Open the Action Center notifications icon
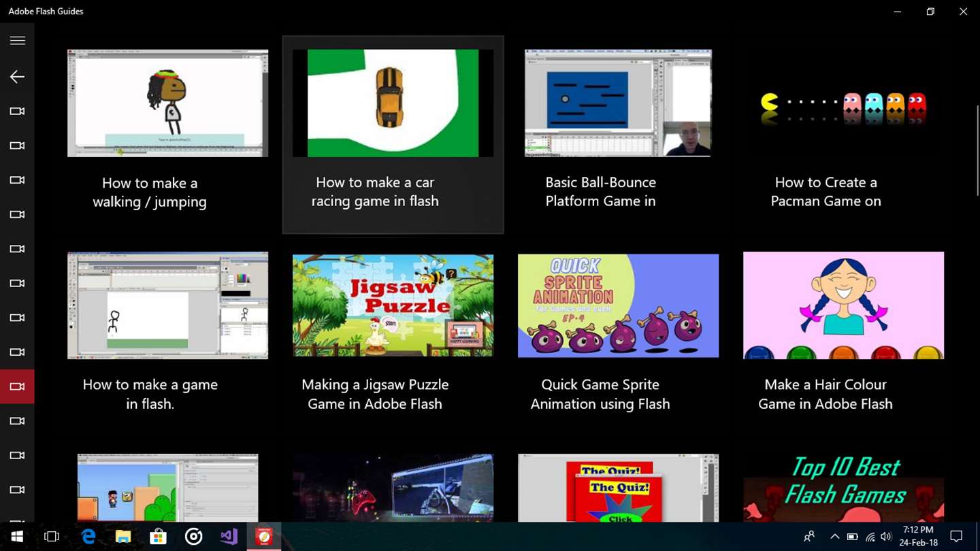The width and height of the screenshot is (980, 551). pyautogui.click(x=956, y=537)
